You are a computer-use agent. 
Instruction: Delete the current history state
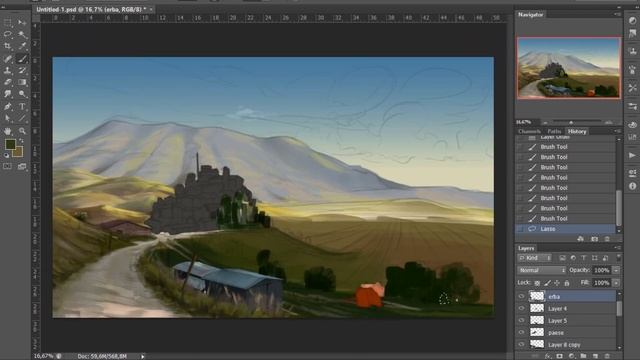[607, 239]
